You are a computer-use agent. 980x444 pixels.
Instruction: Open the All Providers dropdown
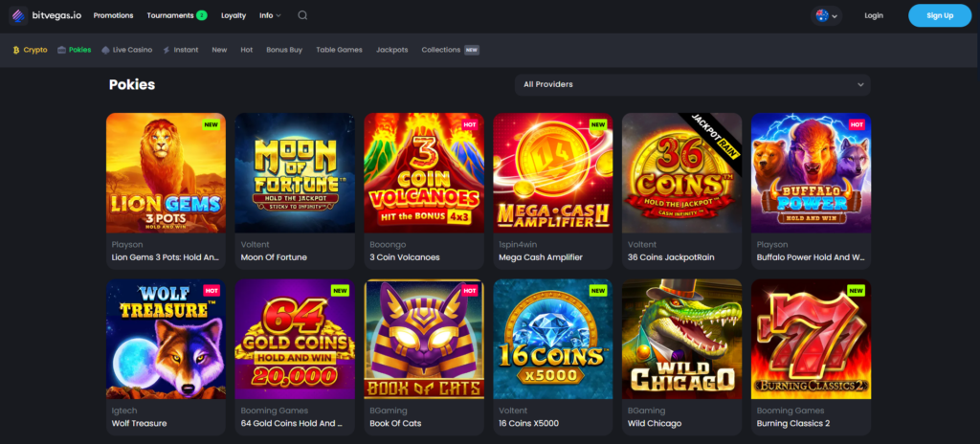[693, 84]
